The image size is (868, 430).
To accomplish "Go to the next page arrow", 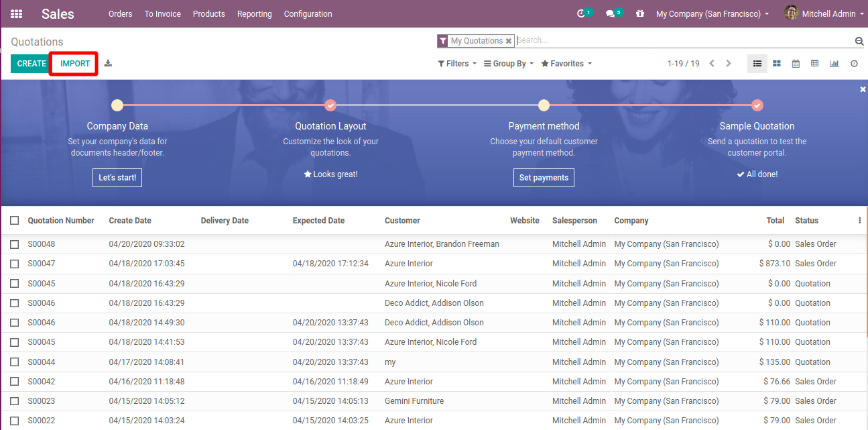I will [x=729, y=64].
